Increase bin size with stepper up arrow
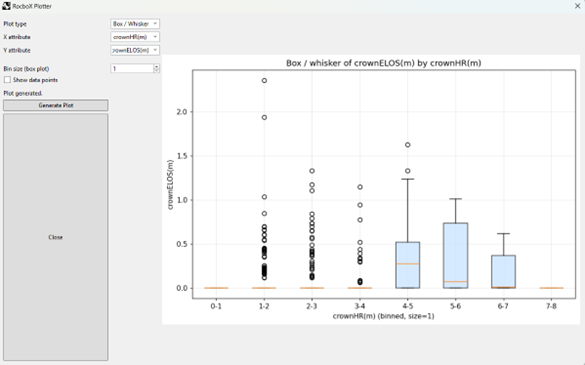 tap(157, 66)
